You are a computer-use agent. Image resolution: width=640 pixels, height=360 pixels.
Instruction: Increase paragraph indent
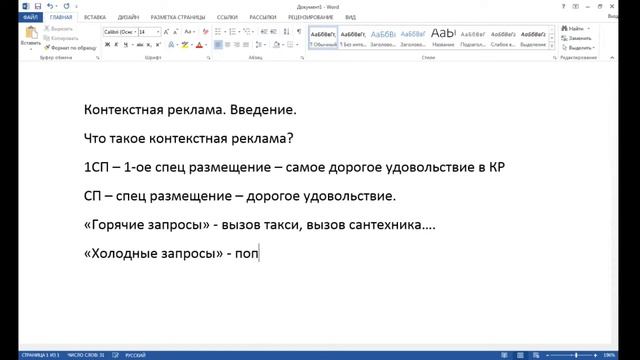[273, 32]
